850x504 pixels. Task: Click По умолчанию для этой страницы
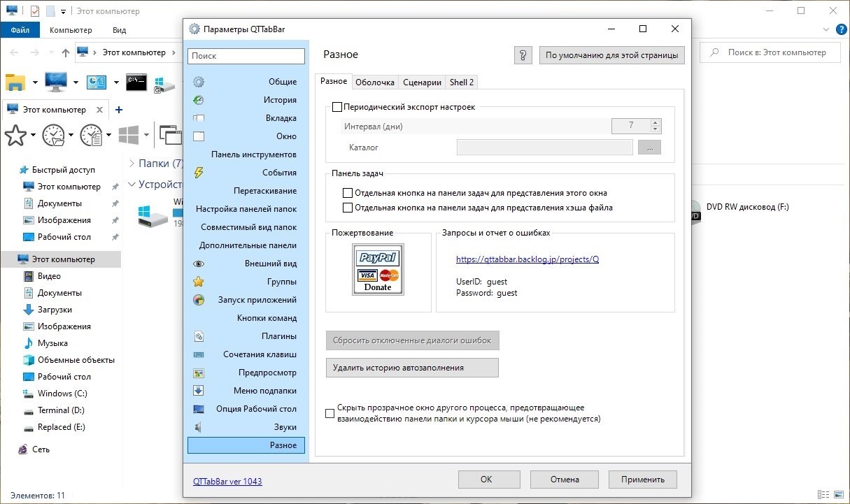pos(611,55)
